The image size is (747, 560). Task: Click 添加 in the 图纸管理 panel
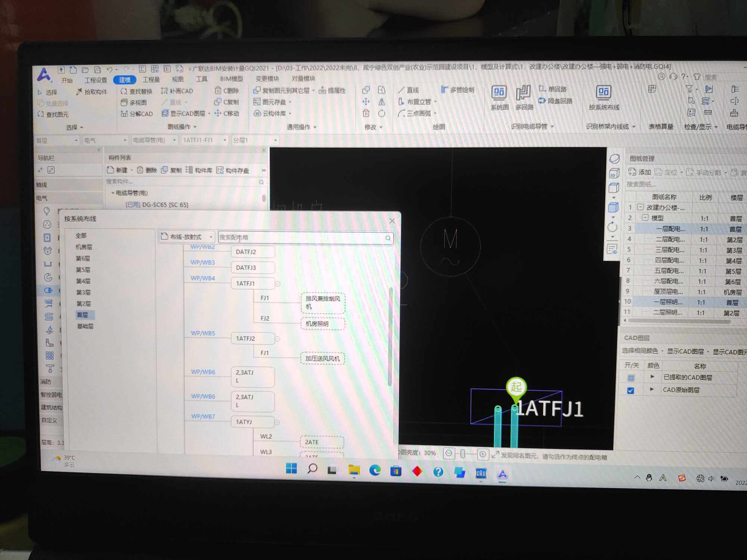(639, 172)
